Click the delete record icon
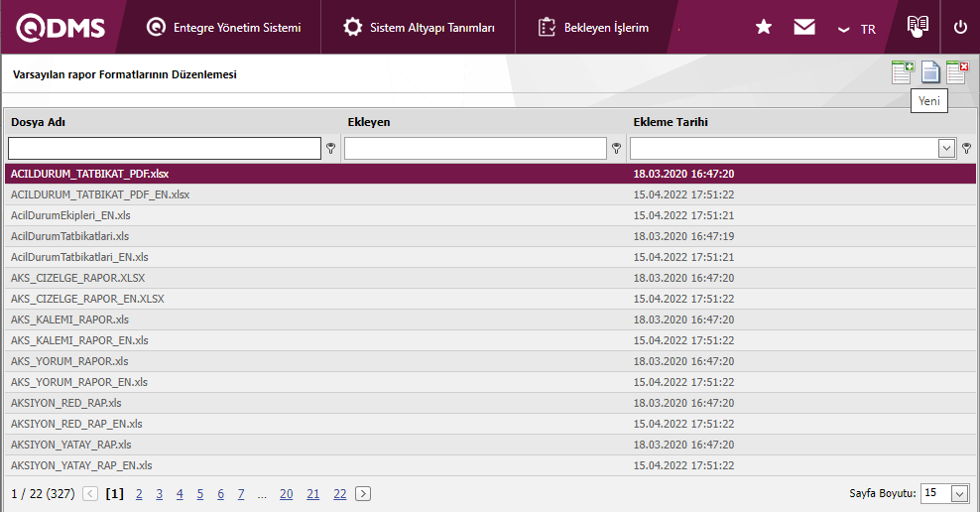This screenshot has width=980, height=512. pyautogui.click(x=957, y=72)
